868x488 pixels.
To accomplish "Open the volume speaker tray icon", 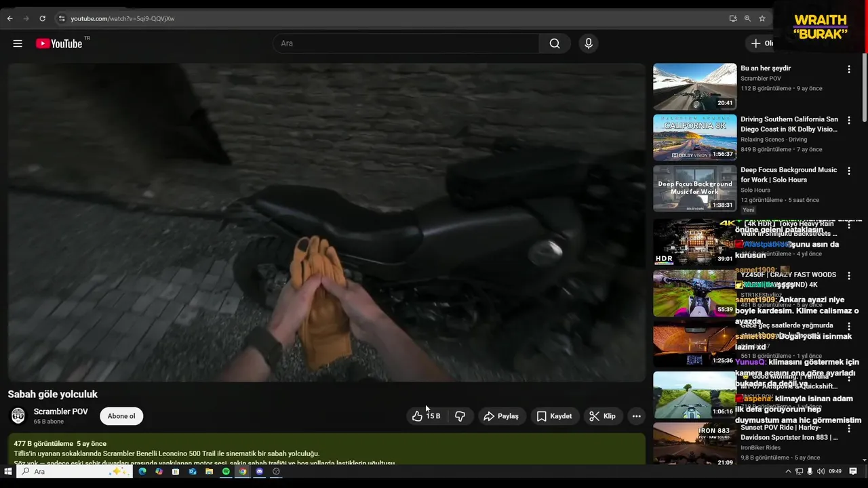I will point(821,471).
